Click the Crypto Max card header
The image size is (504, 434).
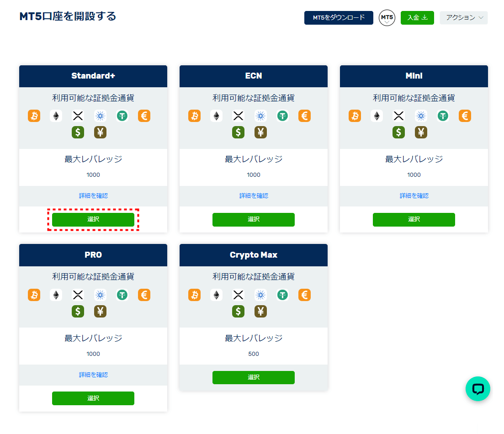pos(254,255)
